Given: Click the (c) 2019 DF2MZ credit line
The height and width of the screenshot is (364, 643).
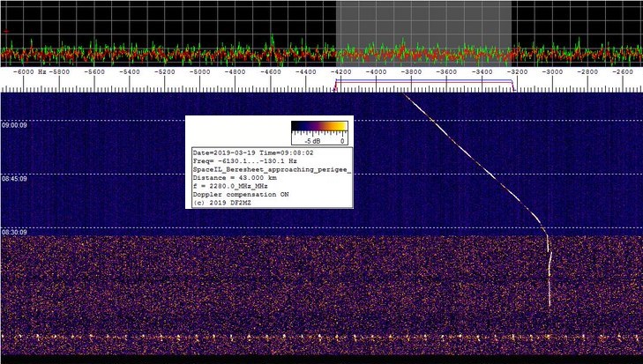Looking at the screenshot, I should pos(222,203).
